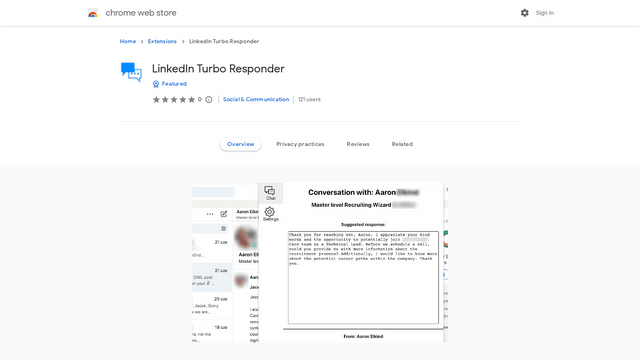Select the Overview tab
This screenshot has width=640, height=360.
(x=240, y=144)
